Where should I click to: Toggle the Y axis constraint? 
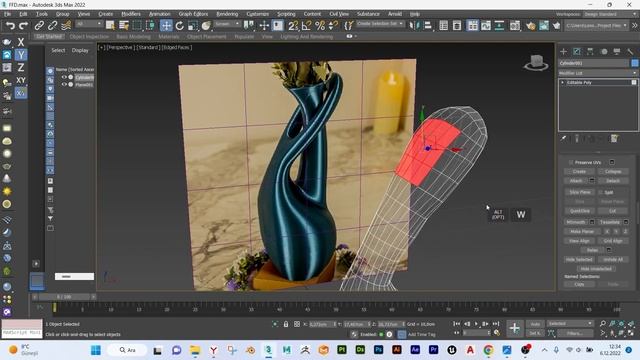coord(20,55)
